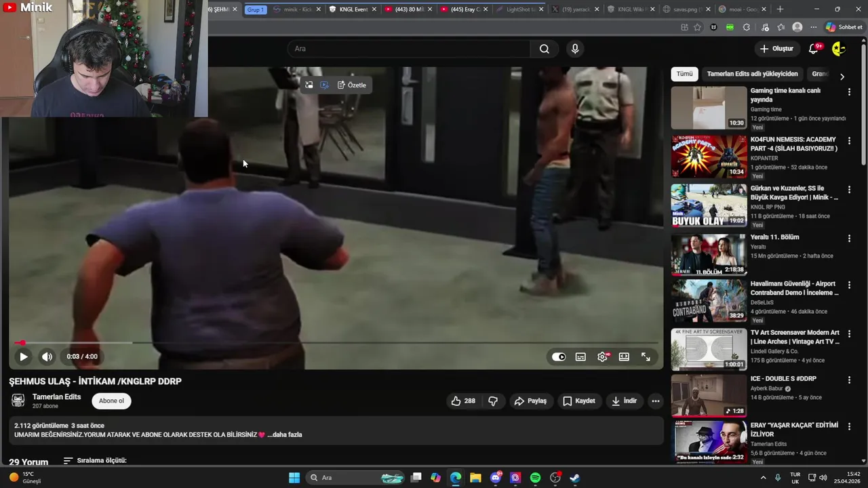
Task: Start voice search with the microphone
Action: click(575, 49)
